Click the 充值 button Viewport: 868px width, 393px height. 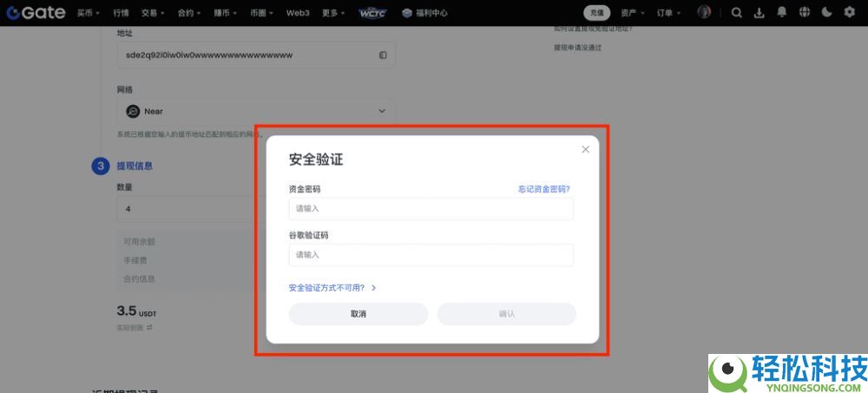point(597,13)
